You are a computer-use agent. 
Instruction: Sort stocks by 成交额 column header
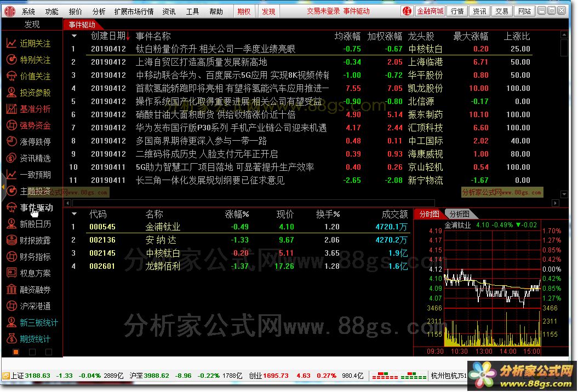tap(394, 214)
